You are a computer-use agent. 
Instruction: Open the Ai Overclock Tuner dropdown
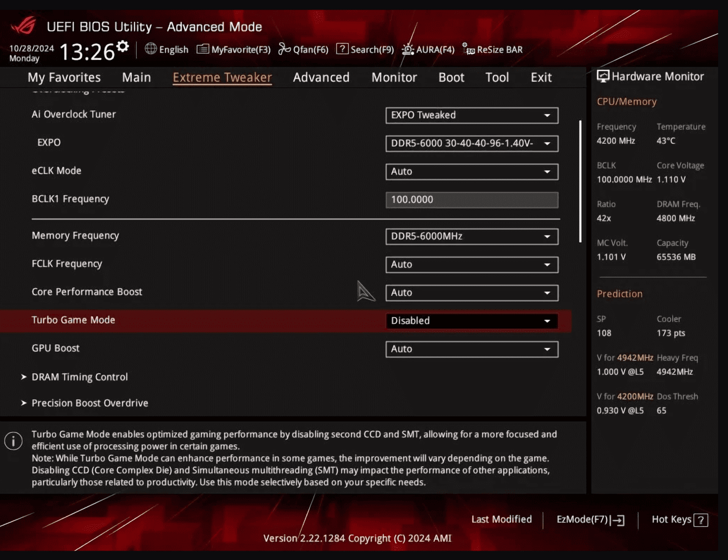point(471,115)
